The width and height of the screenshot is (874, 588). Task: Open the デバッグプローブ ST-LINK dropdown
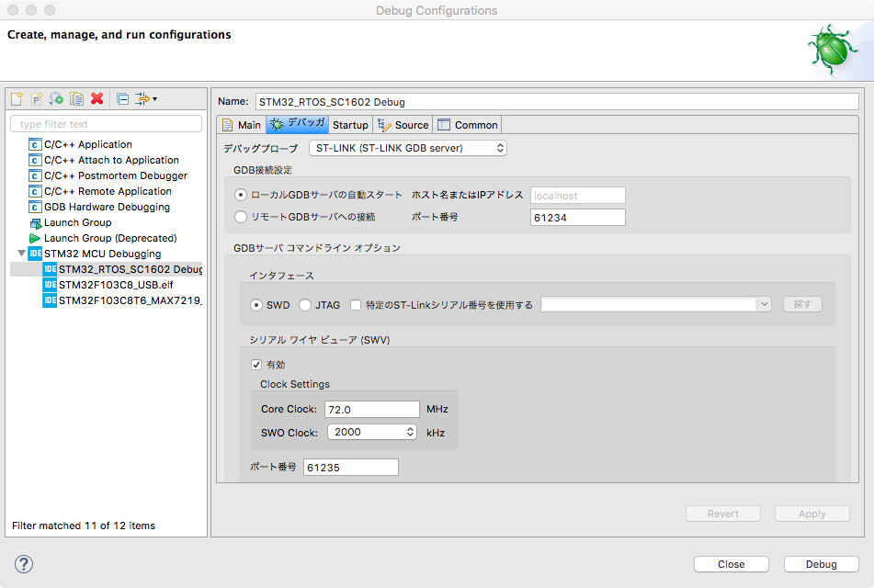click(x=408, y=148)
